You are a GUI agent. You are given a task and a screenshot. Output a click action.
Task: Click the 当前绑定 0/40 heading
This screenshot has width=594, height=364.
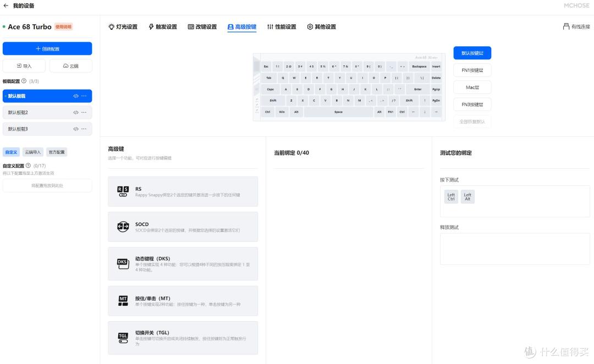point(291,153)
